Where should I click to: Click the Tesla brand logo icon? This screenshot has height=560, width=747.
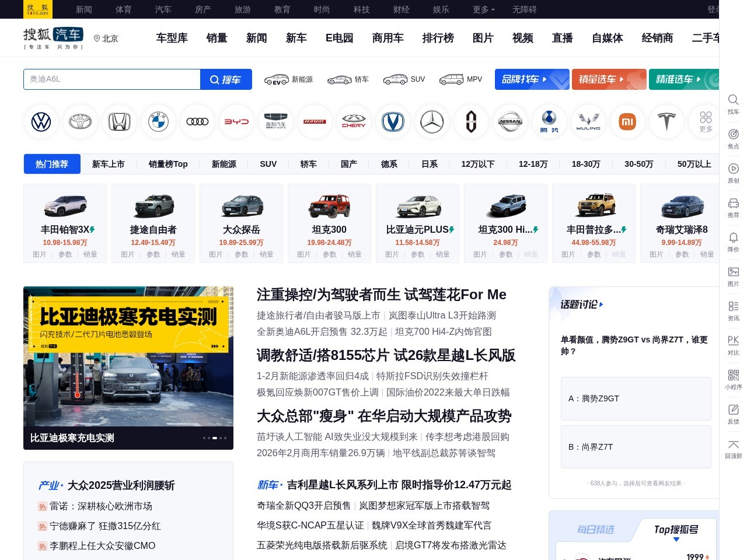click(x=666, y=121)
